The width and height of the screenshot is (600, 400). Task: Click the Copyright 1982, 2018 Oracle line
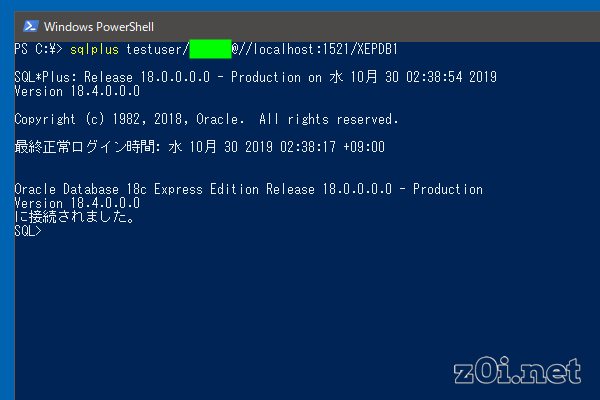point(206,119)
